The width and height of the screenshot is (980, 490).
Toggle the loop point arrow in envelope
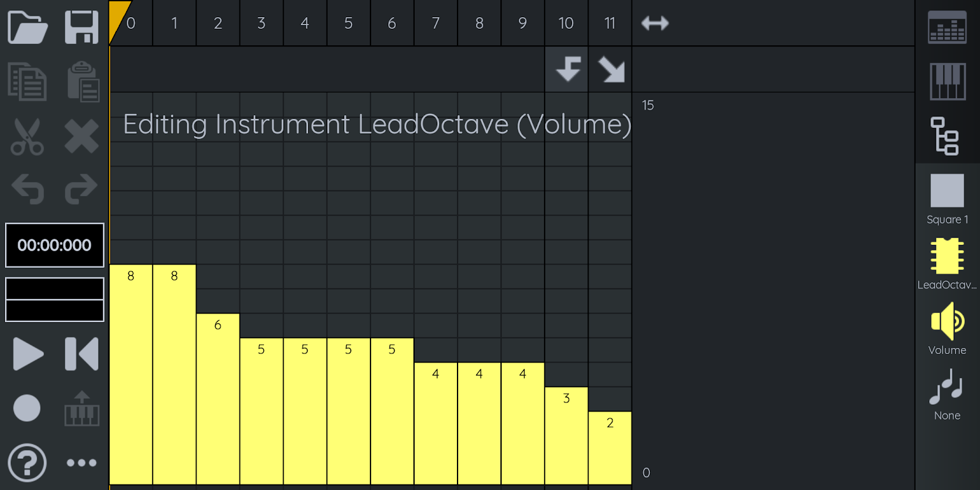point(567,69)
